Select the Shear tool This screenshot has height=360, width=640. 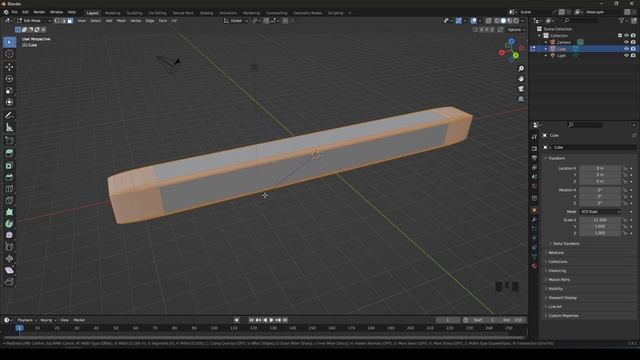pos(9,270)
